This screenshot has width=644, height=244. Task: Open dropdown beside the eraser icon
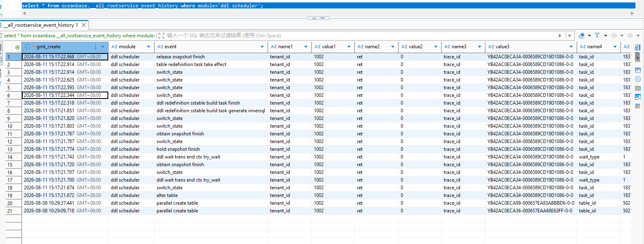[590, 36]
